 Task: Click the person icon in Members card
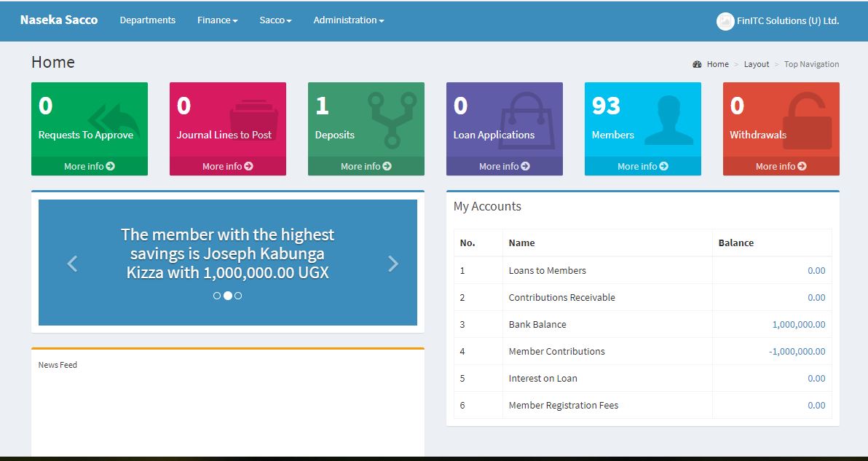[x=668, y=119]
